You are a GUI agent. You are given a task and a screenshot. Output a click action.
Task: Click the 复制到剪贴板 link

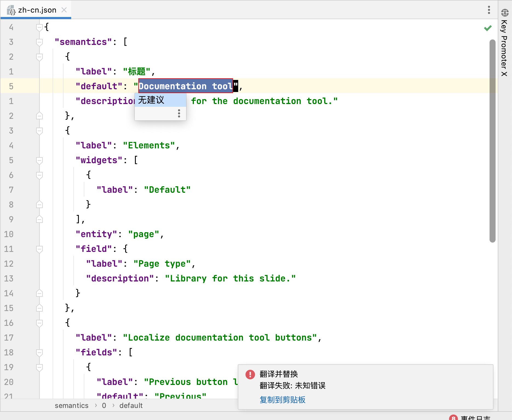283,400
